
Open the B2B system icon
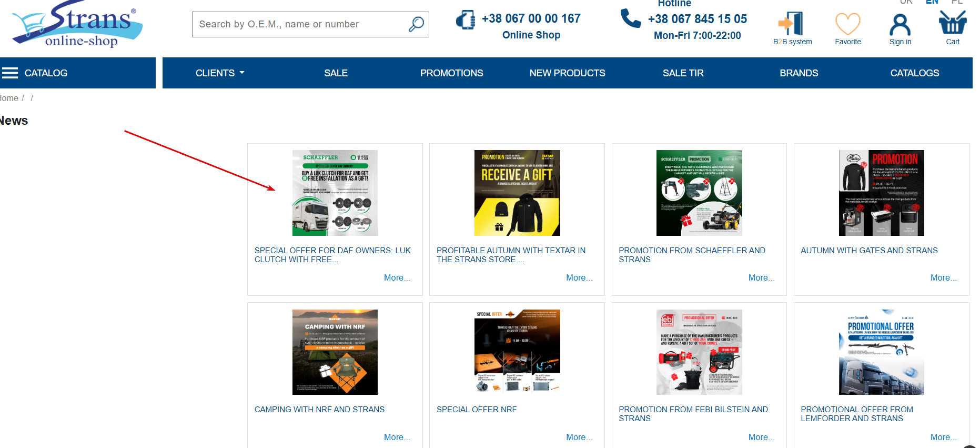(x=792, y=24)
